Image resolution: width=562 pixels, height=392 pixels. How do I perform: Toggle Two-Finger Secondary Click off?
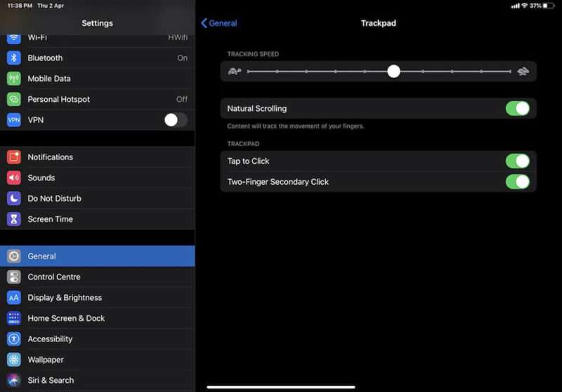click(x=517, y=182)
